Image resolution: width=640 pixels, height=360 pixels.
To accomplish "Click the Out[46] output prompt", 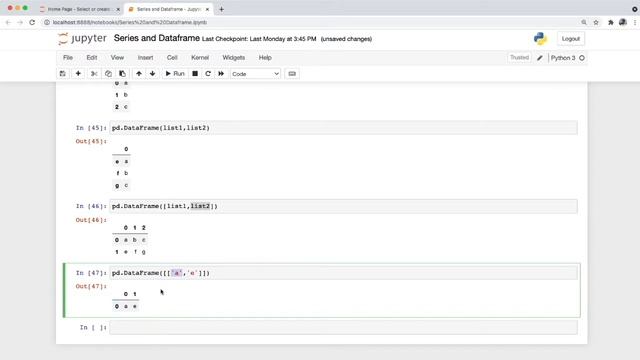I will tap(91, 220).
